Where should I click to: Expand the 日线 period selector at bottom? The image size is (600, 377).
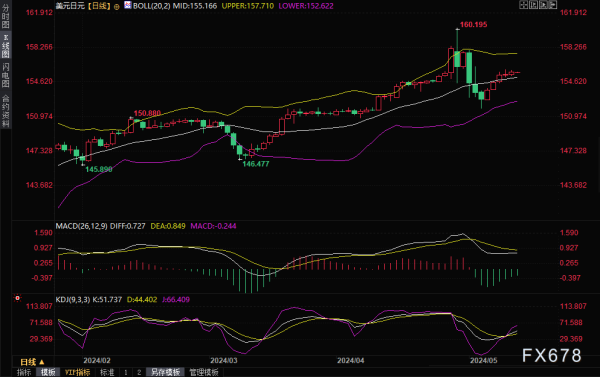pyautogui.click(x=32, y=362)
